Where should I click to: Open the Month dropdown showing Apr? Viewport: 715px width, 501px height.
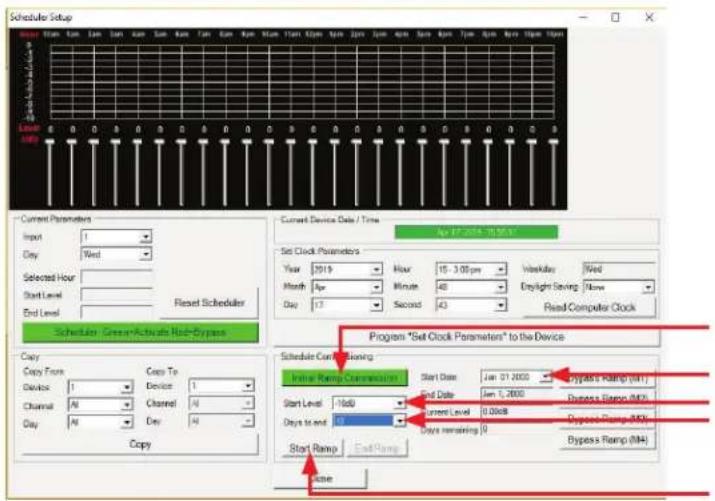click(x=347, y=287)
